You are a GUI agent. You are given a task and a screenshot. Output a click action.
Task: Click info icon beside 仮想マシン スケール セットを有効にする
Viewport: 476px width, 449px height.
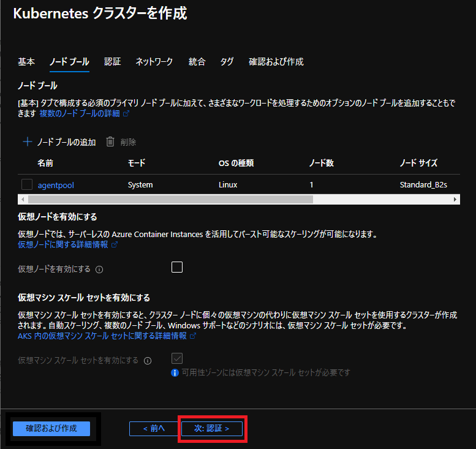click(x=148, y=361)
